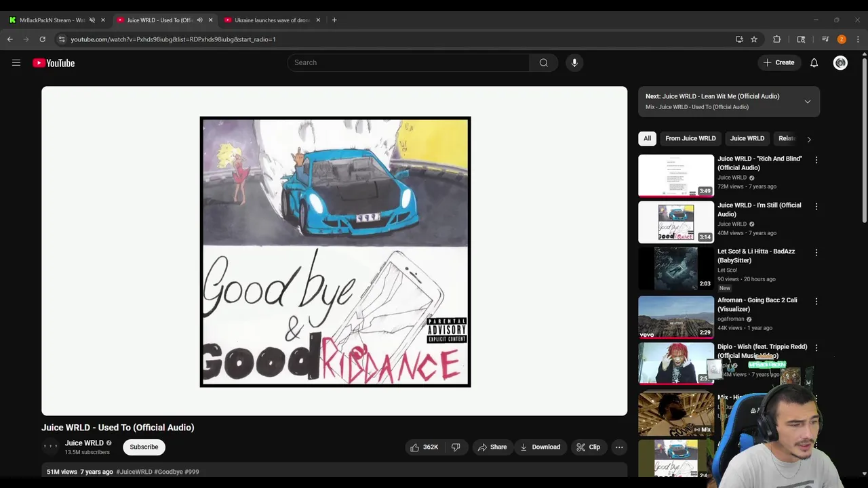Viewport: 868px width, 488px height.
Task: Install the app from the address bar
Action: click(739, 39)
